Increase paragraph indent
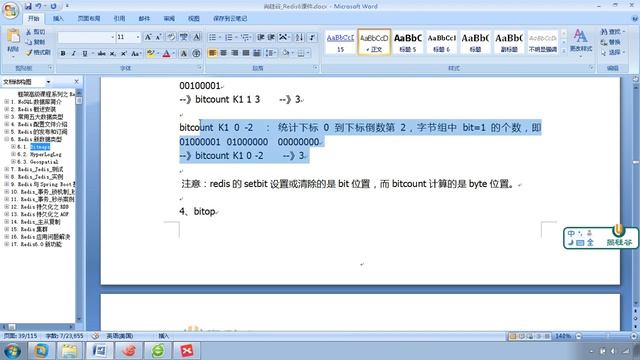The width and height of the screenshot is (640, 360). [271, 38]
